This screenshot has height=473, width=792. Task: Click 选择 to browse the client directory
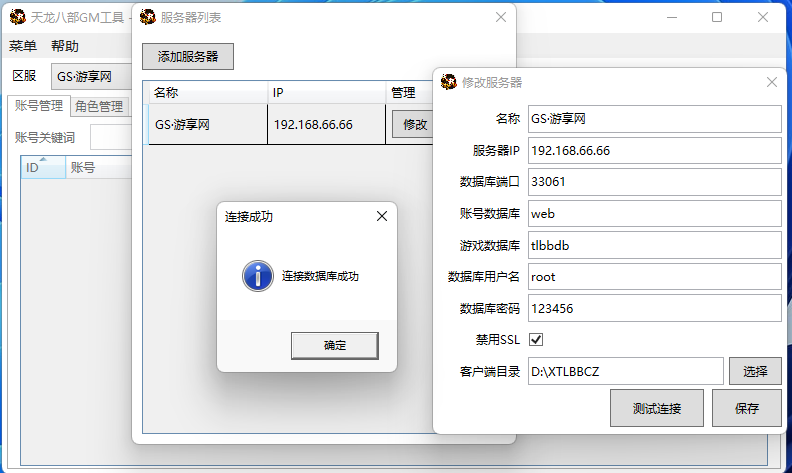point(755,371)
